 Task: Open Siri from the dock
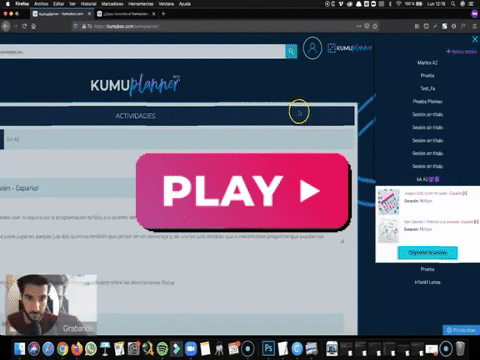click(34, 349)
